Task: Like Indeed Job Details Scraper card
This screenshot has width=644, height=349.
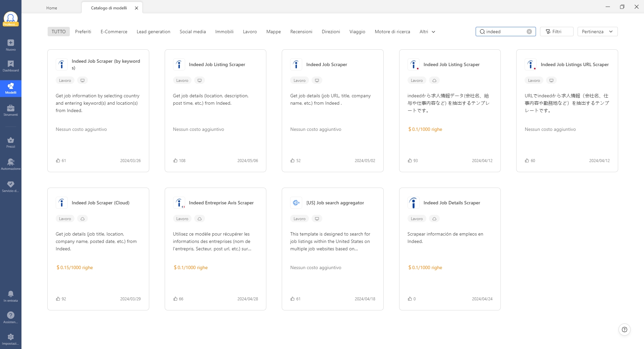Action: 410,299
